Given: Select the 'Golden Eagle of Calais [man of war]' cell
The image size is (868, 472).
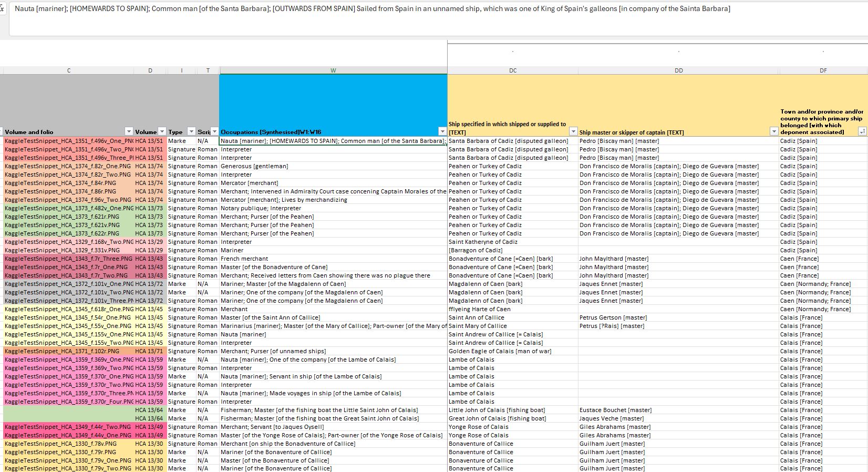Looking at the screenshot, I should pos(500,351).
